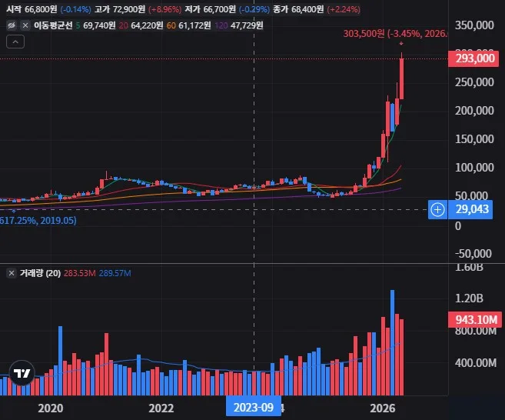Click the 2026 label on time axis
This screenshot has width=505, height=420.
click(383, 408)
